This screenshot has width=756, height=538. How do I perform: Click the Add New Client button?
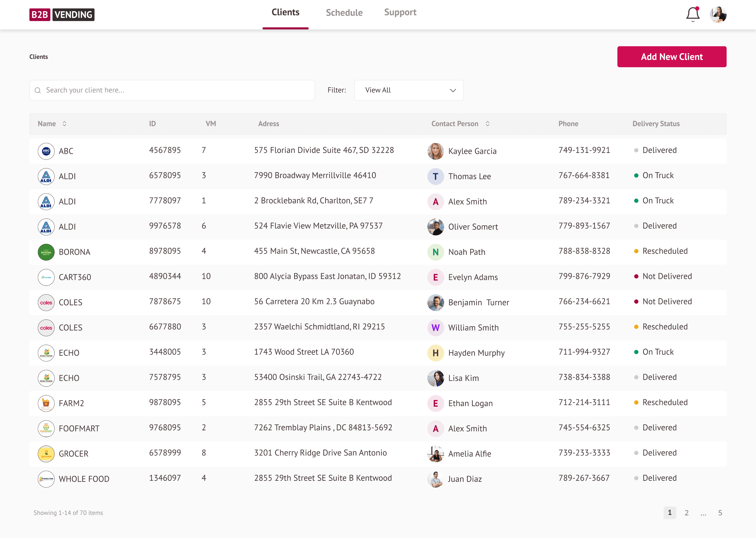tap(672, 57)
